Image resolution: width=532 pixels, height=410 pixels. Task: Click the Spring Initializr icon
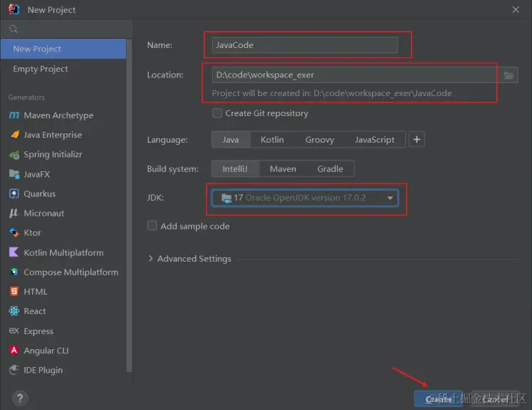point(14,155)
